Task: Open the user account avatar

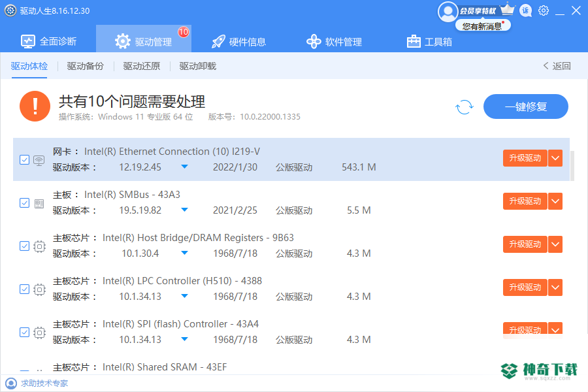Action: [x=448, y=12]
